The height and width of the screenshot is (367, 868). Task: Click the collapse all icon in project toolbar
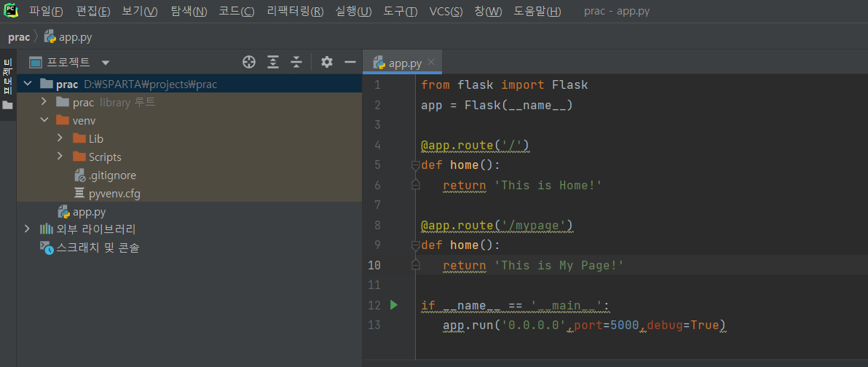coord(296,62)
